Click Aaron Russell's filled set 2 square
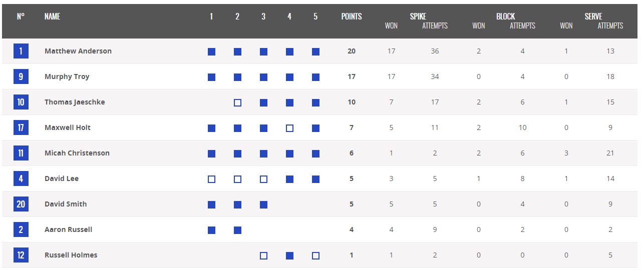Screen dimensions: 644x271 click(x=238, y=230)
